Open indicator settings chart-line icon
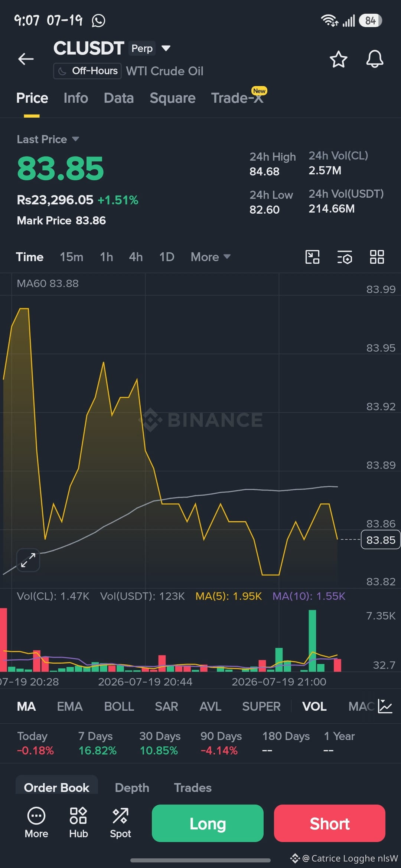This screenshot has height=868, width=401. click(385, 706)
